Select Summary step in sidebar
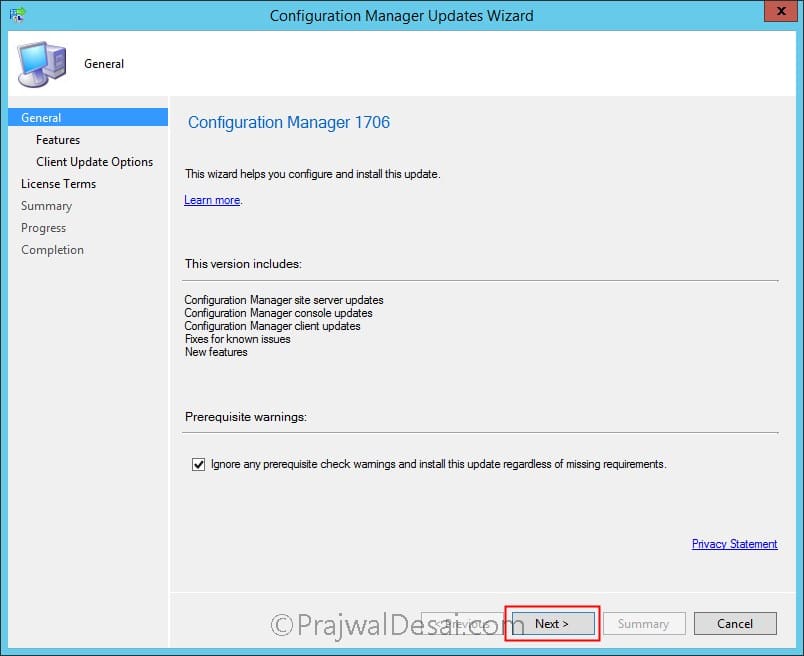 coord(47,206)
